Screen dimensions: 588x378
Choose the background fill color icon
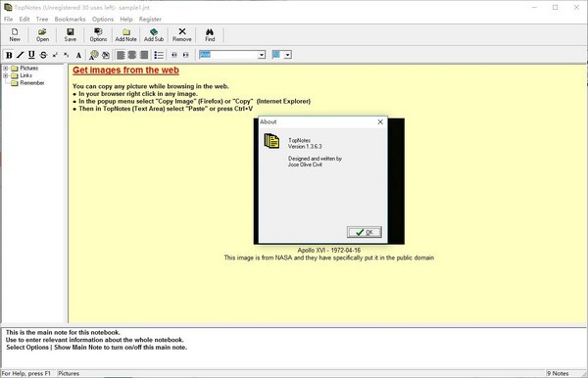pyautogui.click(x=106, y=55)
